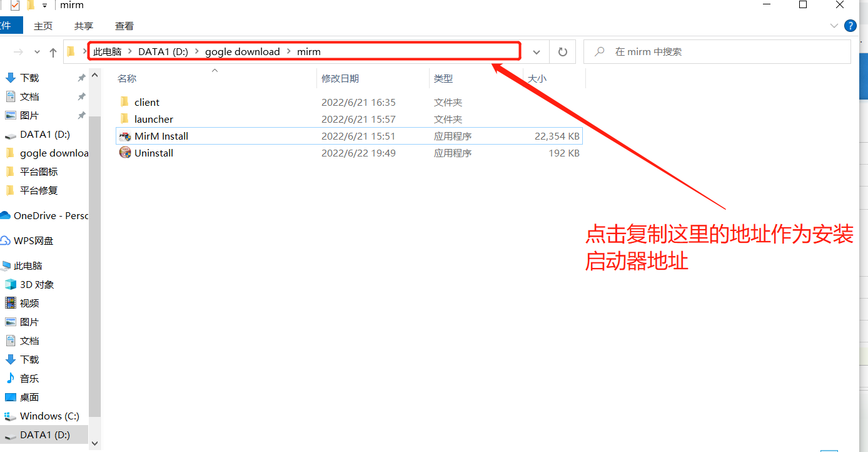
Task: Select the MirM Install application icon
Action: pyautogui.click(x=125, y=136)
